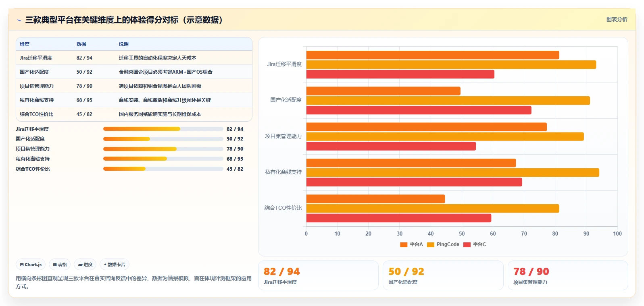Click chart y-axis label 国产化适配度
Image resolution: width=644 pixels, height=306 pixels.
[x=286, y=100]
